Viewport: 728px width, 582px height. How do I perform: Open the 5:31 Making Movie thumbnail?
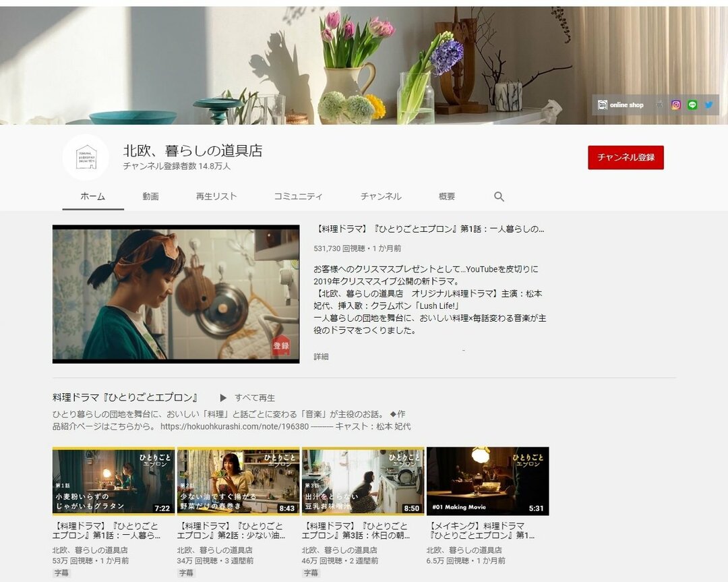coord(488,482)
